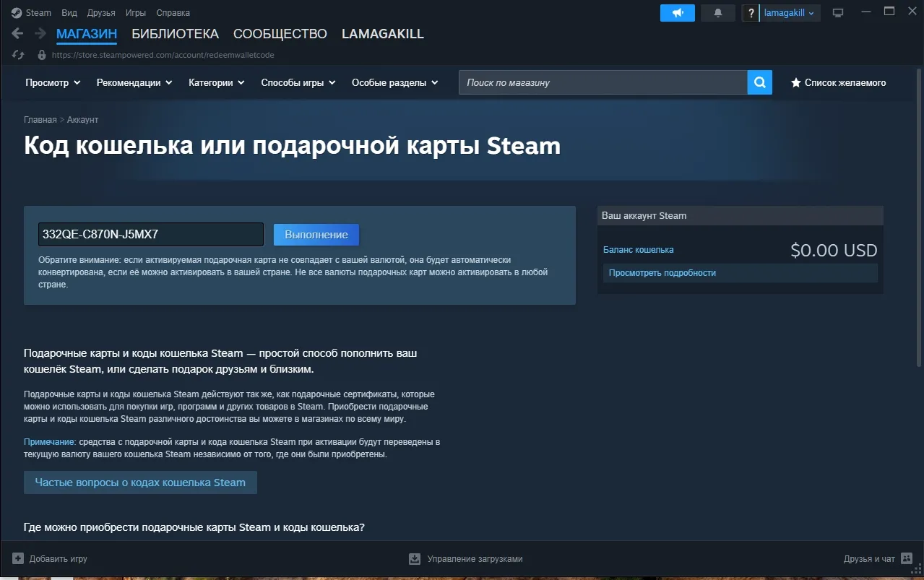Reload the page with the refresh icon
Screen dimensions: 924x580
19,55
